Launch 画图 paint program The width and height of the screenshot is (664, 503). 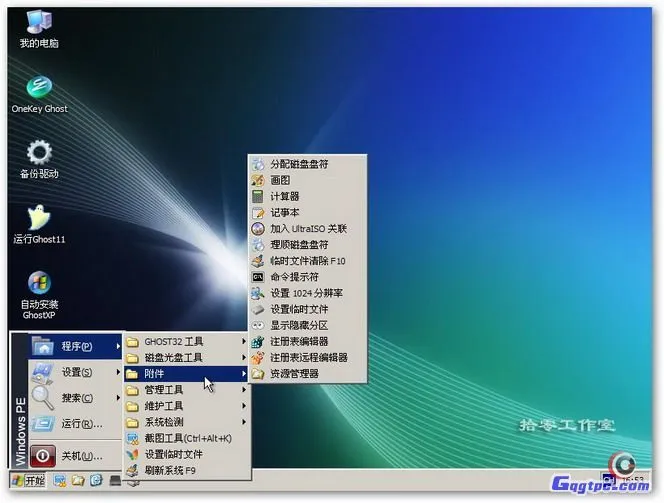307,180
